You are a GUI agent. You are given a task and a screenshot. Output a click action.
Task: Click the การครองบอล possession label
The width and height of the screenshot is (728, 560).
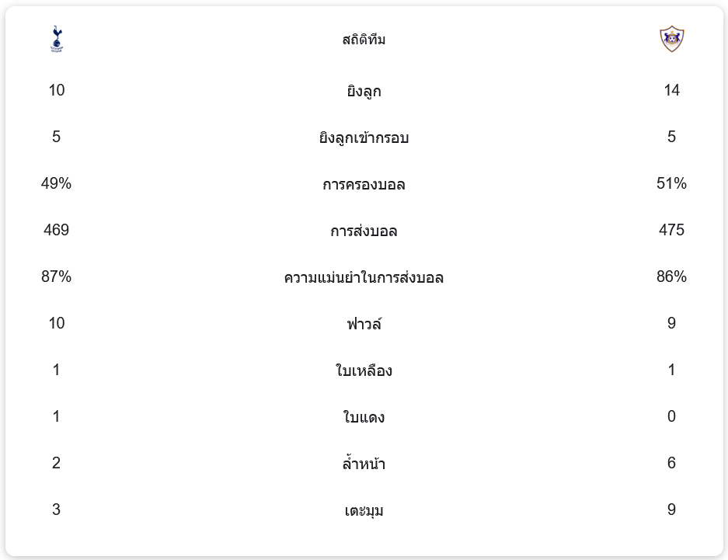tap(364, 184)
